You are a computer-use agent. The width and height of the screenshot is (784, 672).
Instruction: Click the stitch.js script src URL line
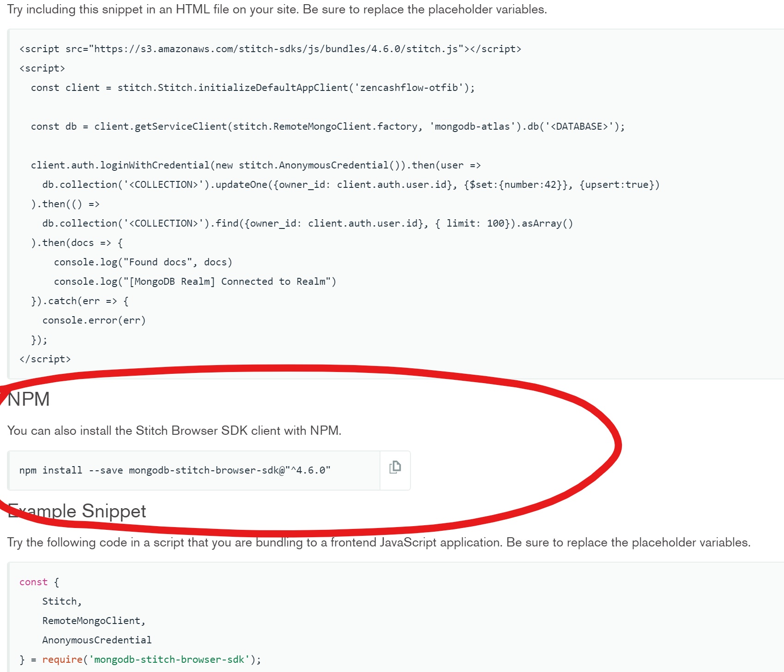click(x=270, y=49)
